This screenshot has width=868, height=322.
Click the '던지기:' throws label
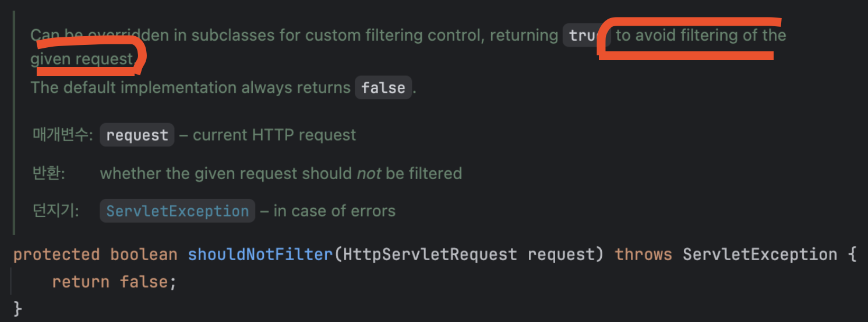[x=56, y=211]
